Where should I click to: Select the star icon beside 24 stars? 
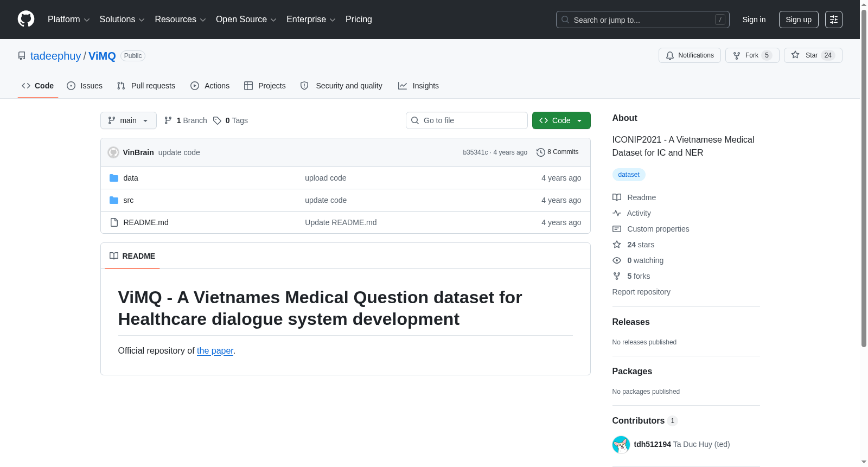(617, 245)
